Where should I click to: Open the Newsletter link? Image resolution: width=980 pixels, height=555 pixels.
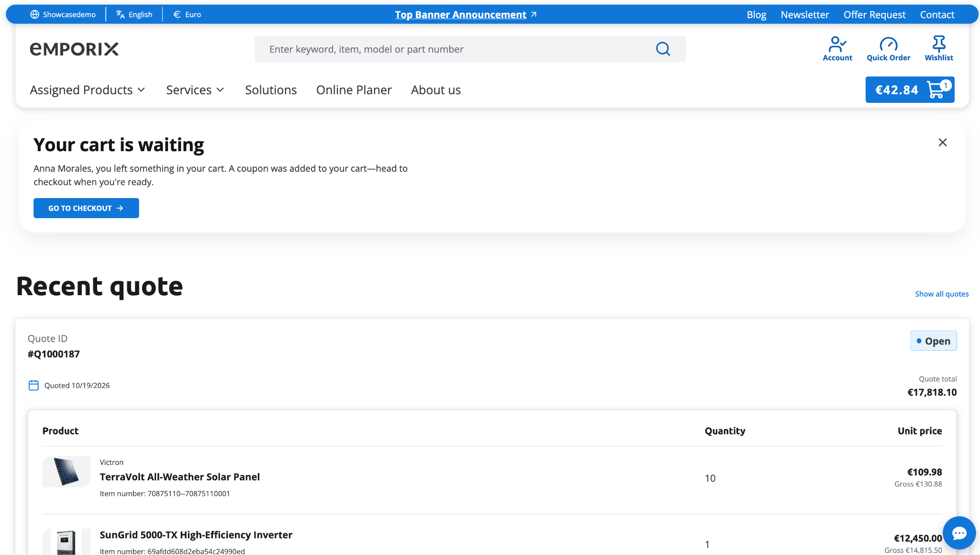point(805,14)
